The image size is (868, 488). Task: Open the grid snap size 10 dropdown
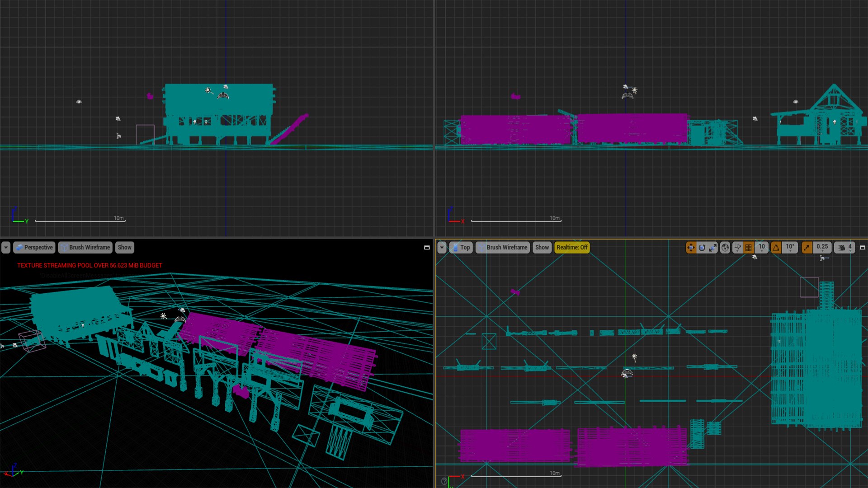pyautogui.click(x=762, y=247)
